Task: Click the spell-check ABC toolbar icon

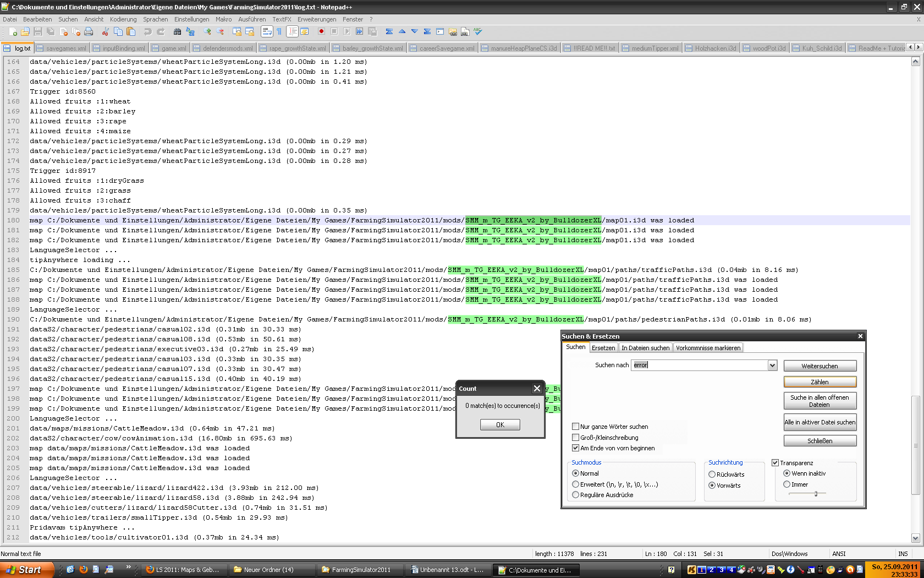Action: click(x=478, y=32)
